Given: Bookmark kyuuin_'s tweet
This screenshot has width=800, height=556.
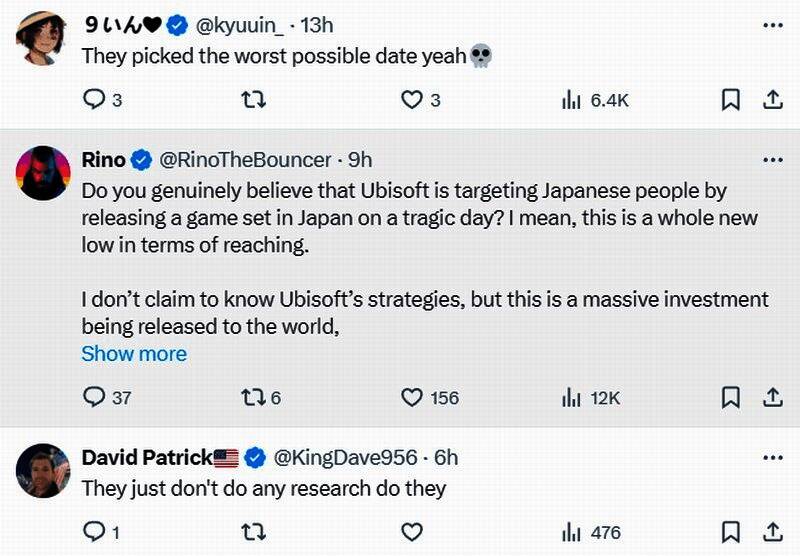Looking at the screenshot, I should click(x=731, y=100).
